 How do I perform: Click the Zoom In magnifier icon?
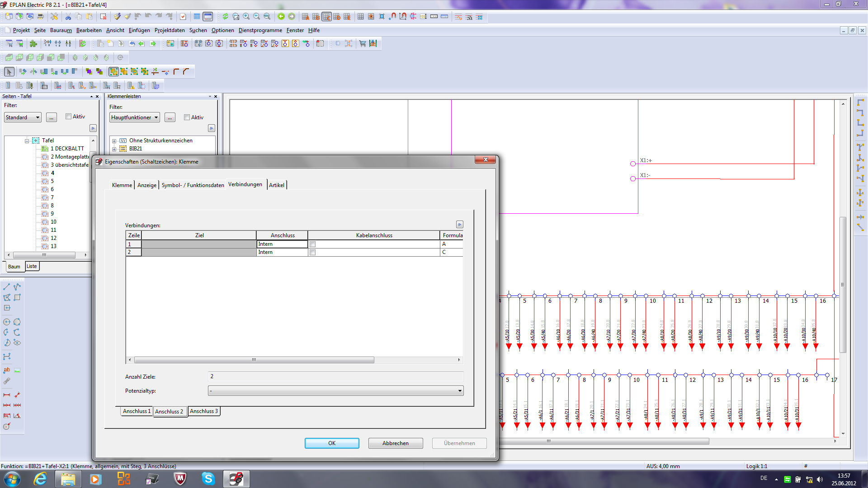pyautogui.click(x=246, y=17)
